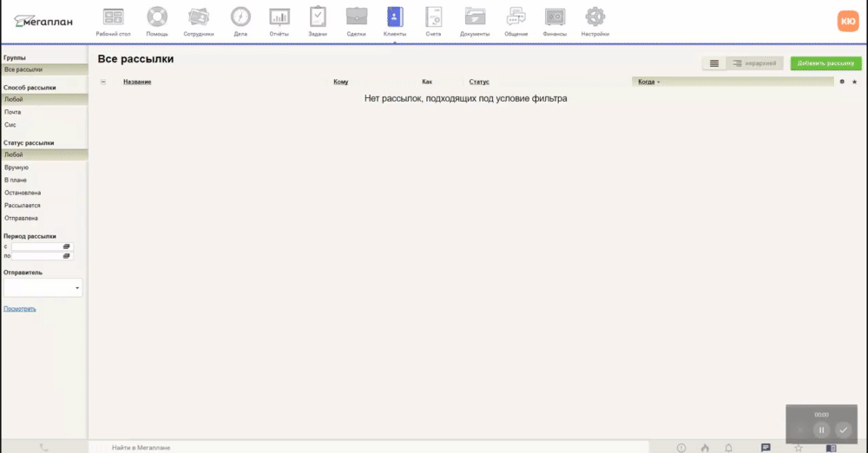Switch to иерархией (hierarchy) view
Image resolution: width=868 pixels, height=453 pixels.
754,63
